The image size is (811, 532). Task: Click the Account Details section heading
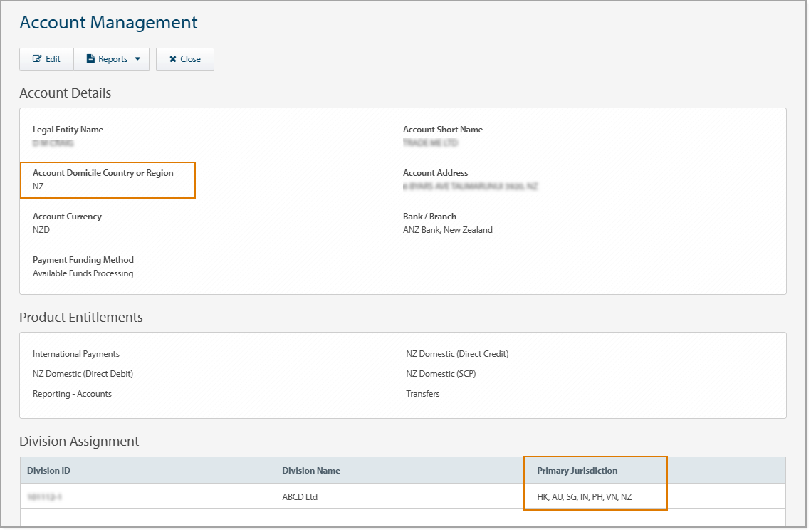pos(65,93)
